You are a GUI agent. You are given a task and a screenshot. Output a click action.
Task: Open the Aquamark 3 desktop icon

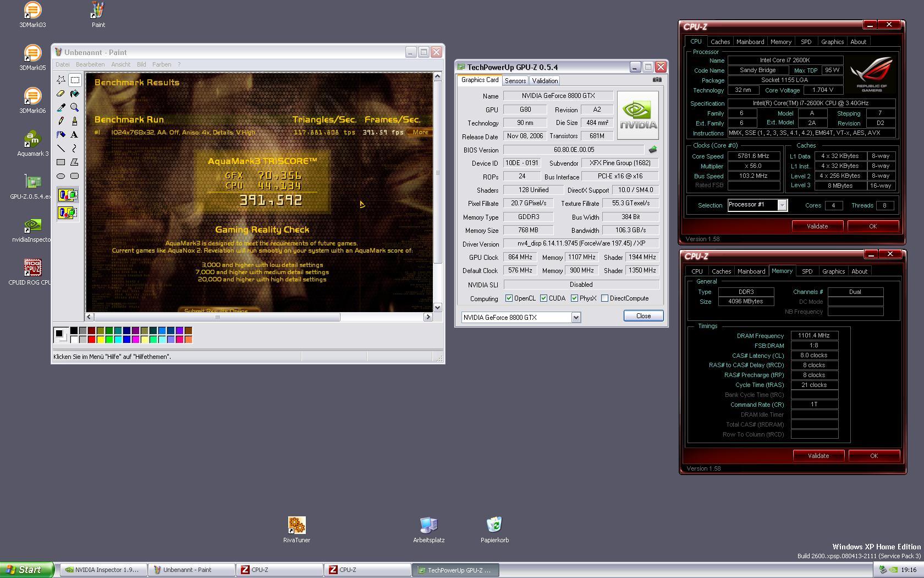click(32, 144)
